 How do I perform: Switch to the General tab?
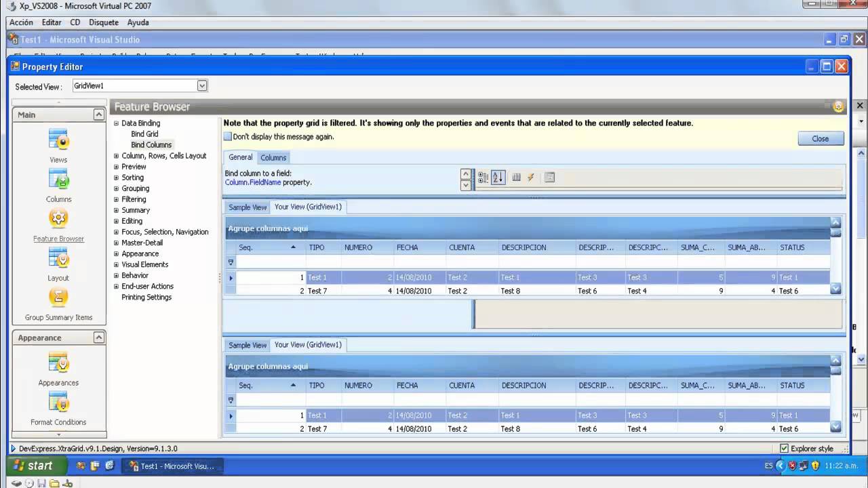(240, 157)
